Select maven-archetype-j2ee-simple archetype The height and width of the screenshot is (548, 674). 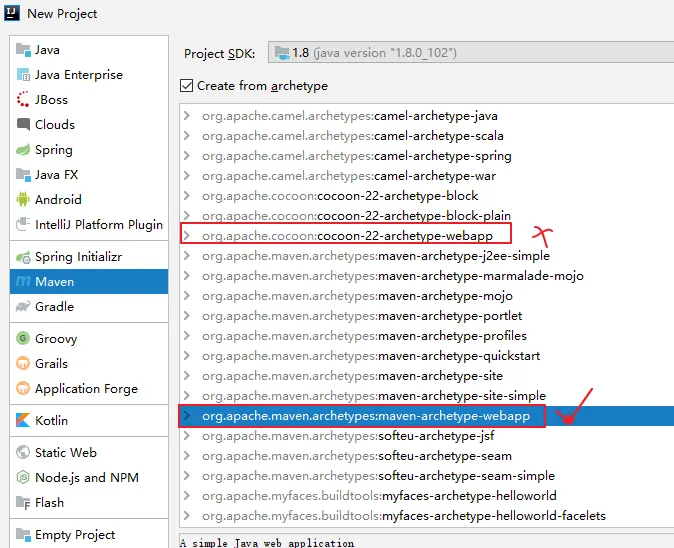(x=427, y=256)
